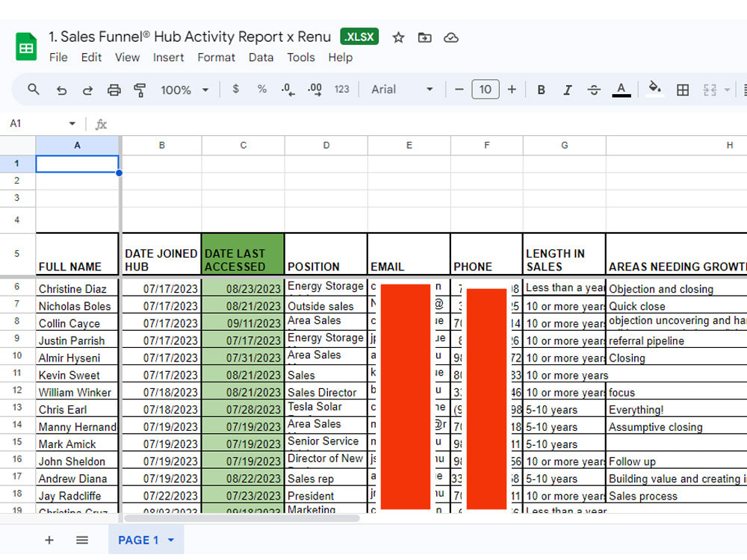
Task: Open the Arial font dropdown
Action: (x=402, y=89)
